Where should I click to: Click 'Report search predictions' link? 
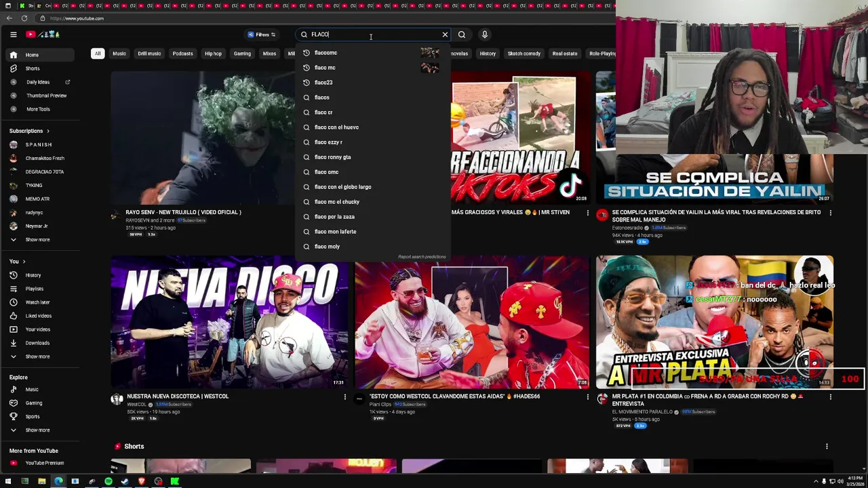(422, 257)
